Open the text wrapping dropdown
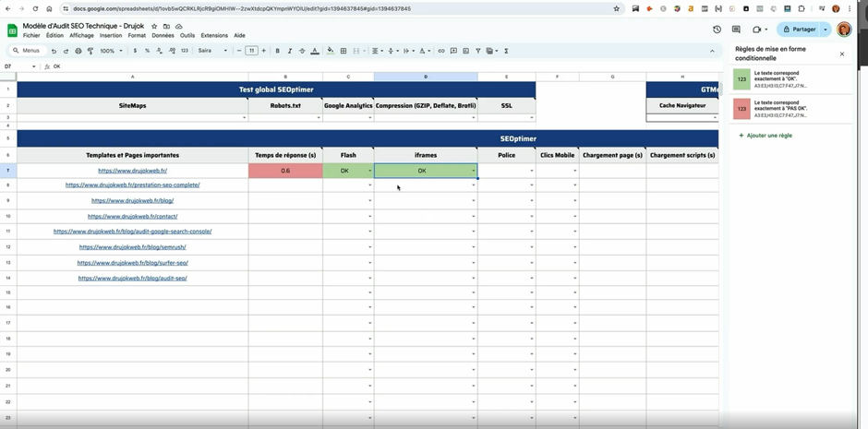Viewport: 868px width, 429px height. pos(408,51)
